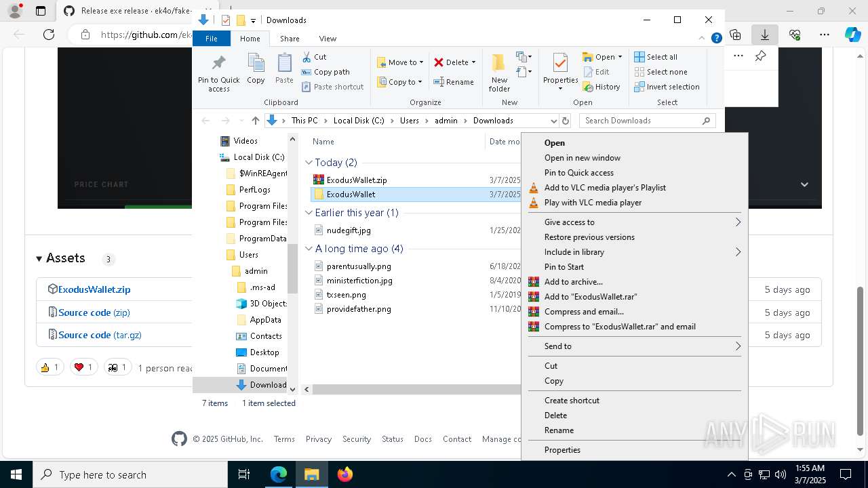
Task: Collapse the ribbon with the chevron
Action: tap(702, 39)
